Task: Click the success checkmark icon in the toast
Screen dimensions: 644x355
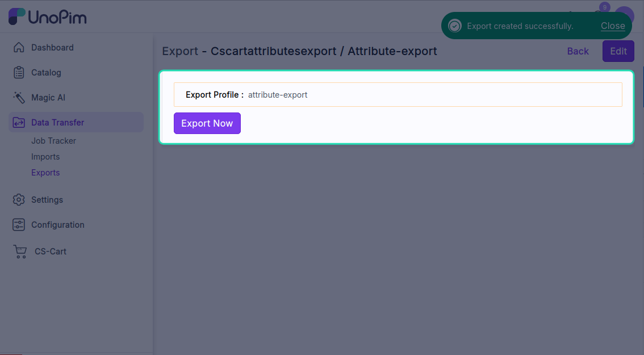Action: pos(455,26)
